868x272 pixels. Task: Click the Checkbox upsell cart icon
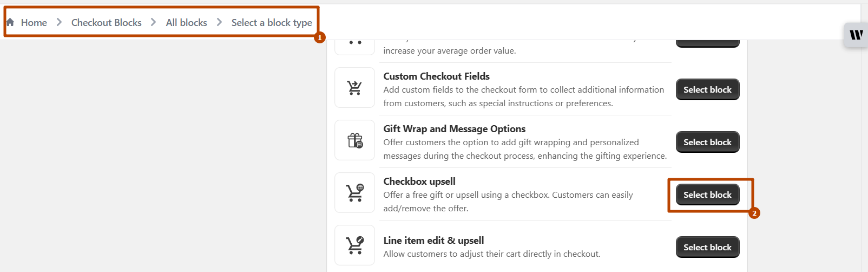coord(355,193)
